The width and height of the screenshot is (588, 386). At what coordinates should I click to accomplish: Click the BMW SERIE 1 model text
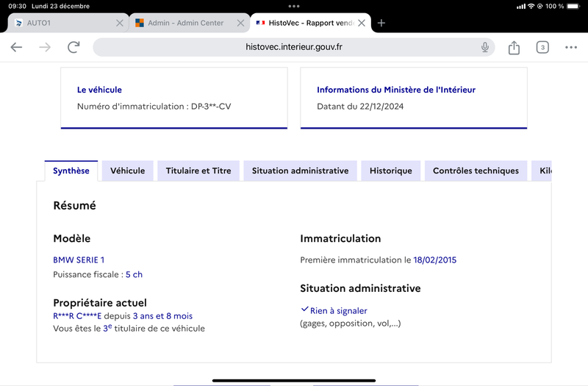(x=79, y=260)
